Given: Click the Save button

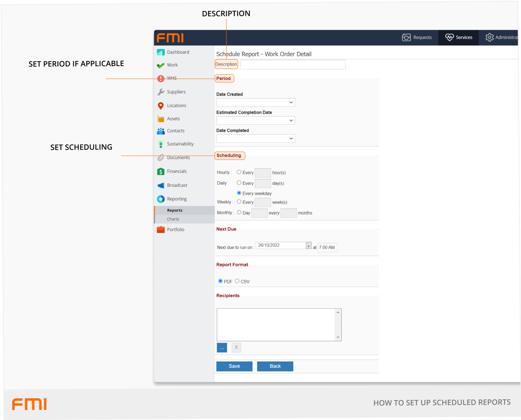Looking at the screenshot, I should coord(234,366).
